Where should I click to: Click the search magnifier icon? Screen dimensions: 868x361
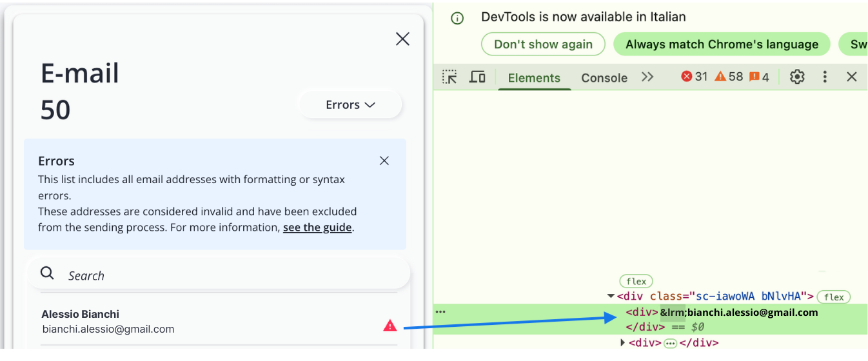coord(47,274)
